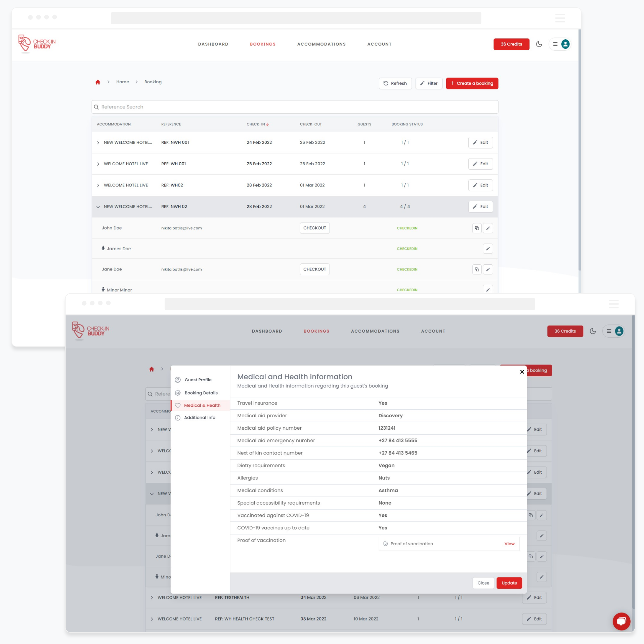The width and height of the screenshot is (644, 644).
Task: Edit the REF: WH 001 booking
Action: click(x=480, y=164)
